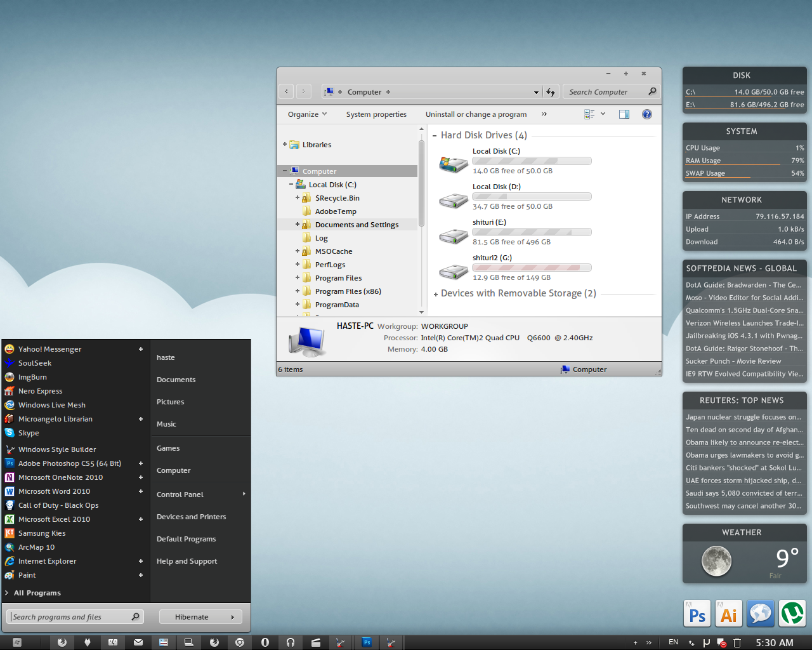Viewport: 812px width, 650px height.
Task: Open the shutdown options arrow beside Hibernate
Action: [233, 617]
